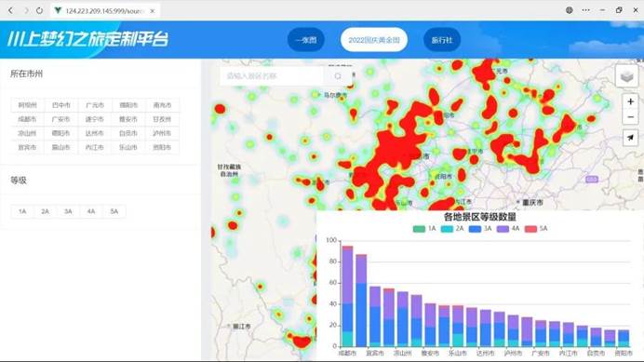Viewport: 644px width, 362px height.
Task: Click the purple 4A color swatch in legend
Action: pyautogui.click(x=503, y=229)
